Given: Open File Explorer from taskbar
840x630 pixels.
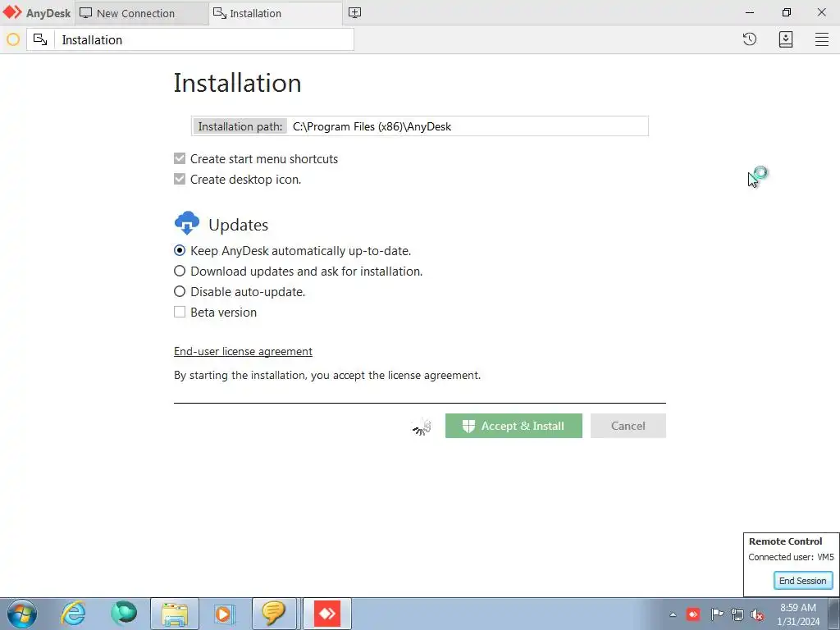Looking at the screenshot, I should point(175,614).
